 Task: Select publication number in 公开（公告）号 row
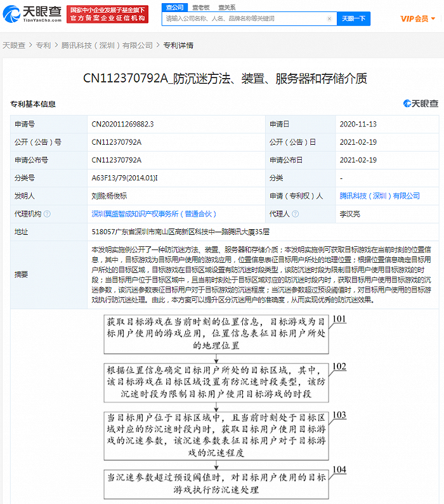pyautogui.click(x=116, y=142)
